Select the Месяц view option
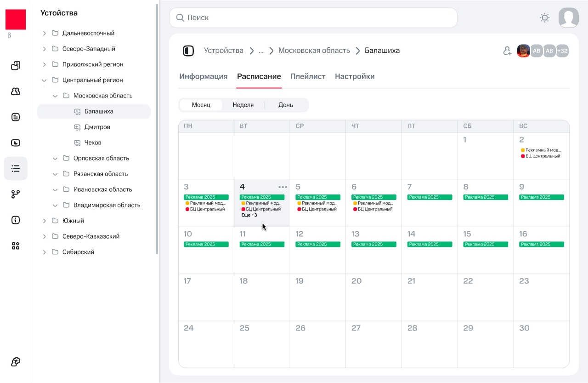The image size is (588, 383). (201, 105)
